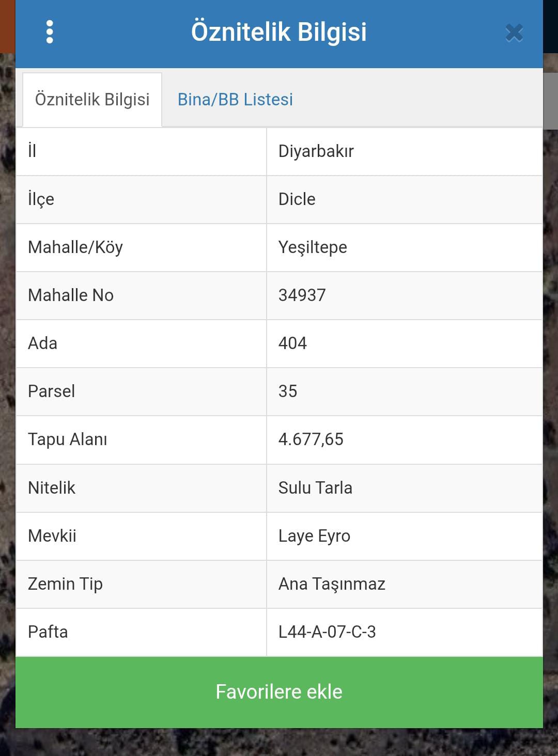Image resolution: width=558 pixels, height=756 pixels.
Task: Click the Yeşiltepe neighborhood value
Action: coord(313,247)
